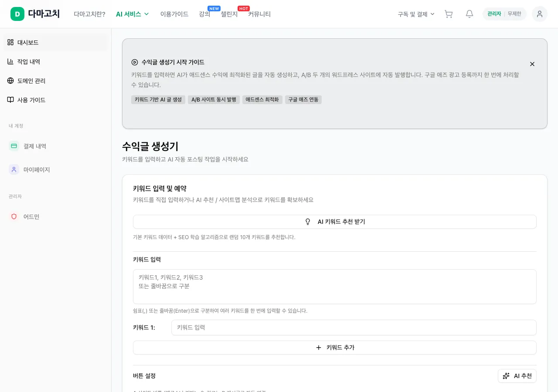558x392 pixels.
Task: Click the globe icon for 도메인 관리
Action: [x=10, y=81]
